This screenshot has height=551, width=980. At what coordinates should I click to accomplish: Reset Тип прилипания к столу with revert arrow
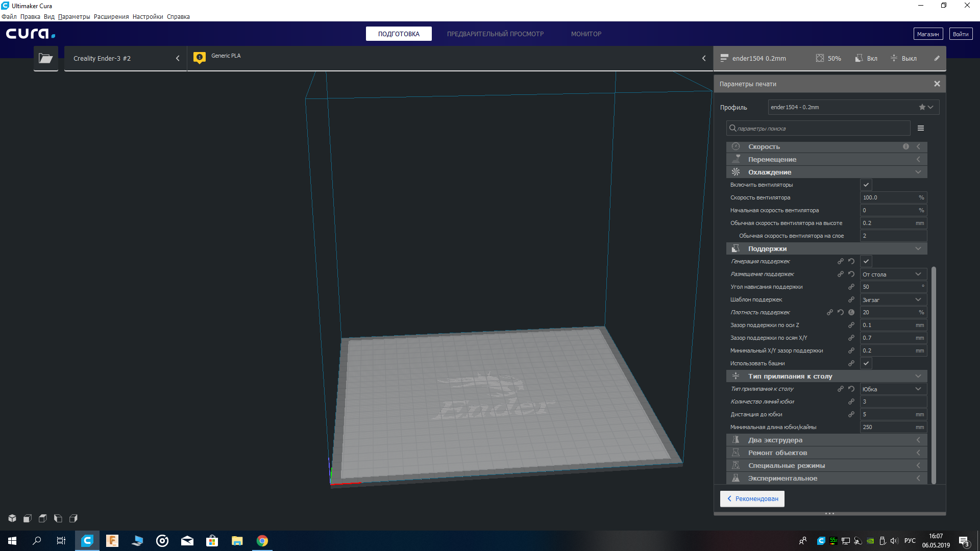(851, 389)
